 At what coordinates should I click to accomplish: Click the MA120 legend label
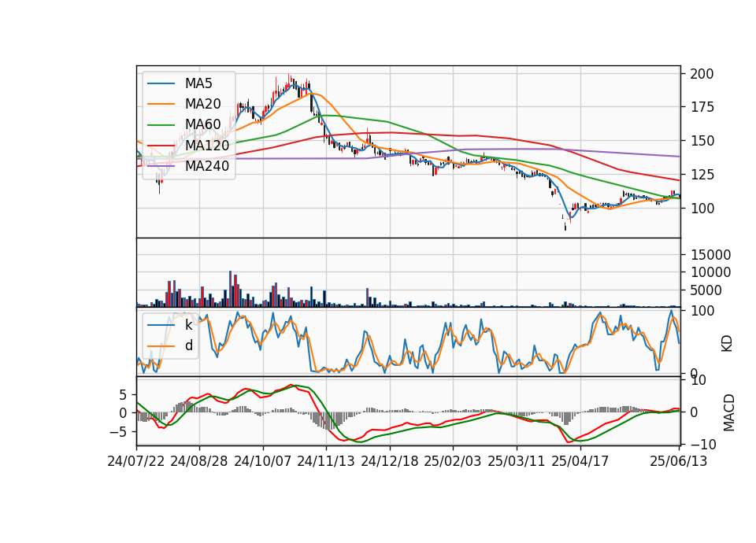point(207,145)
